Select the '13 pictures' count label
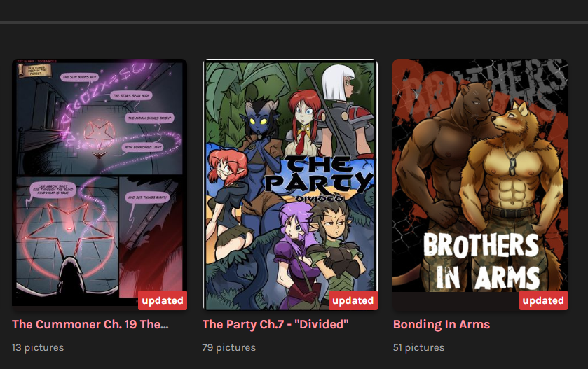The height and width of the screenshot is (369, 588). (38, 348)
